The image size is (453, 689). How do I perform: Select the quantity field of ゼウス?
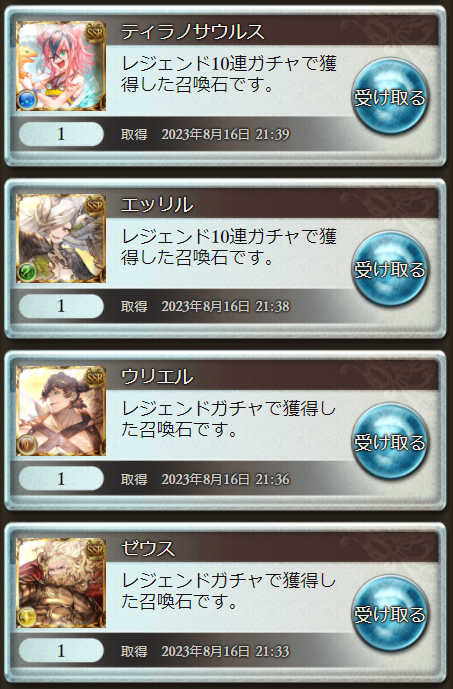click(61, 651)
